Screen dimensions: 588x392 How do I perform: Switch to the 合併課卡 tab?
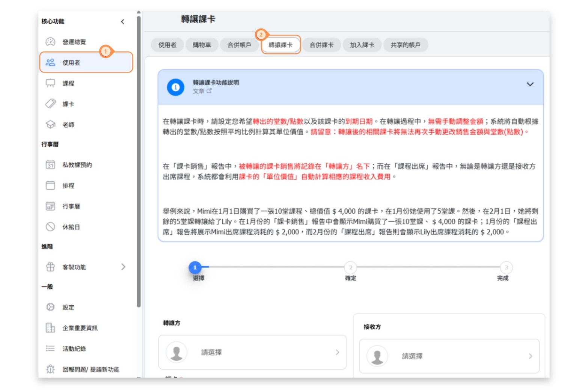tap(321, 45)
